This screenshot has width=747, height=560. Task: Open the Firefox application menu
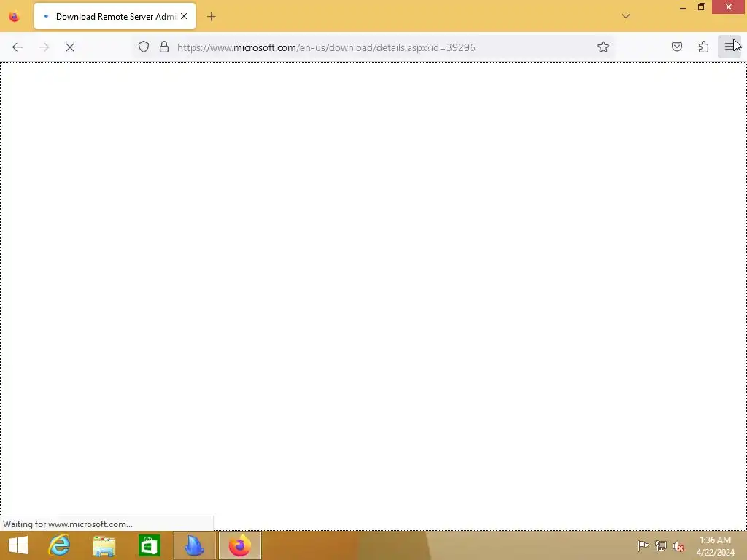tap(729, 47)
